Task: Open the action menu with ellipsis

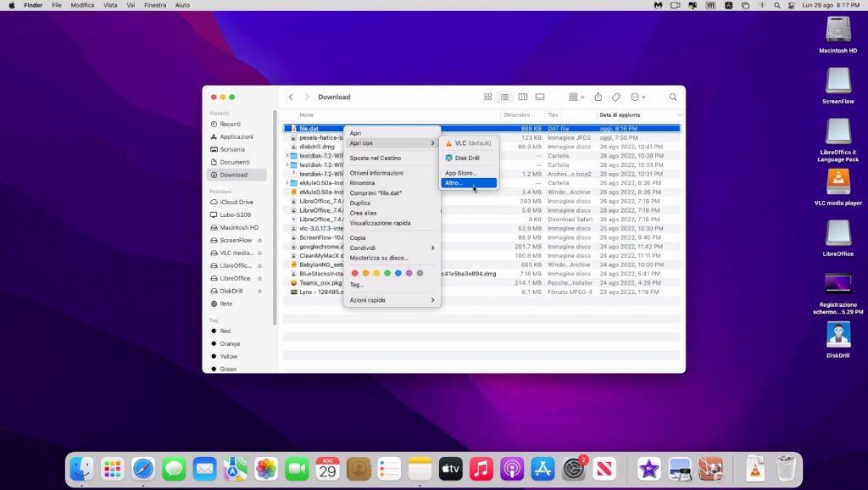Action: click(637, 97)
